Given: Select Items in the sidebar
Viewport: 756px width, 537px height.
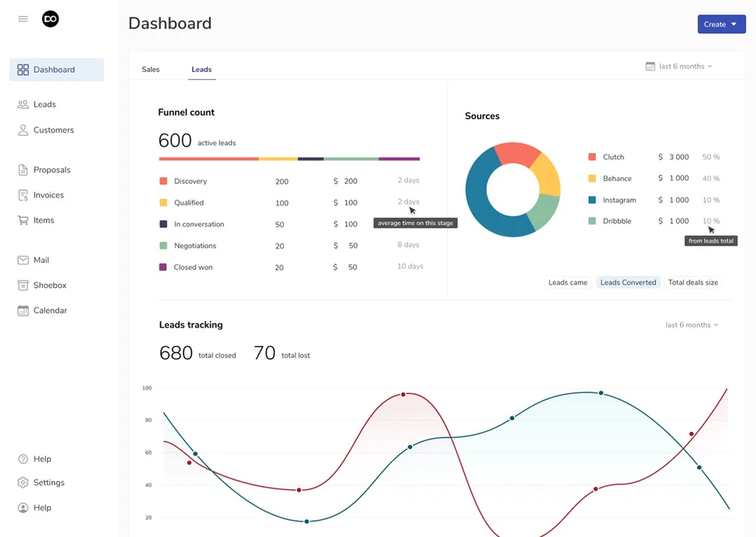Looking at the screenshot, I should [23, 219].
